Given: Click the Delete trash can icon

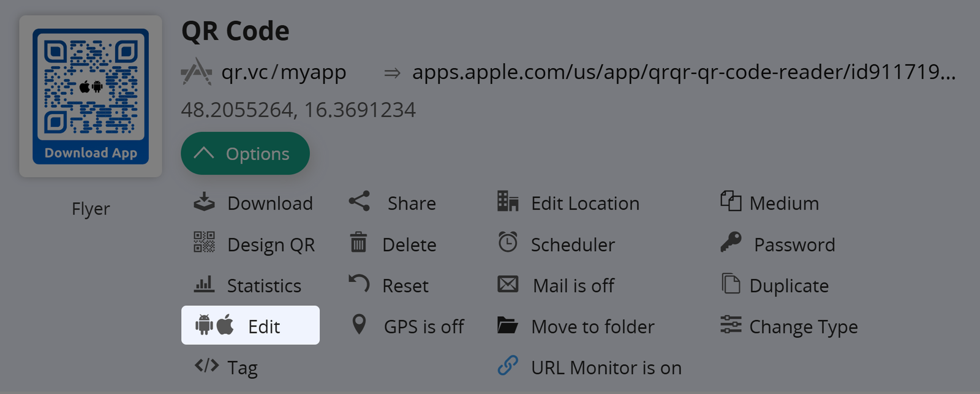Looking at the screenshot, I should coord(358,243).
